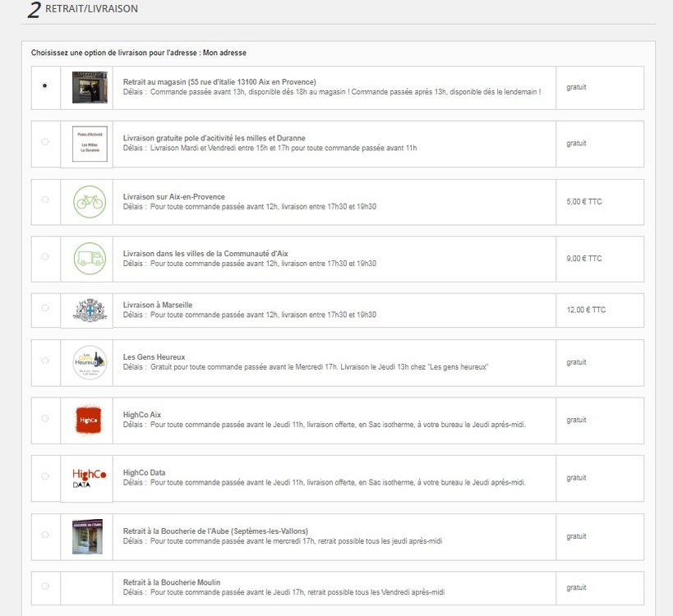This screenshot has width=673, height=616.
Task: Choose Livraison à Marseille radio button
Action: (44, 307)
